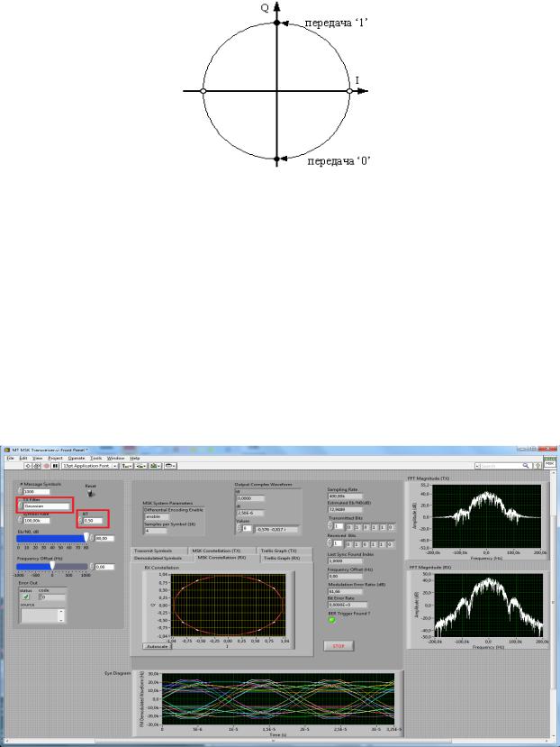The height and width of the screenshot is (747, 560).
Task: Open the Tools menu
Action: 96,458
